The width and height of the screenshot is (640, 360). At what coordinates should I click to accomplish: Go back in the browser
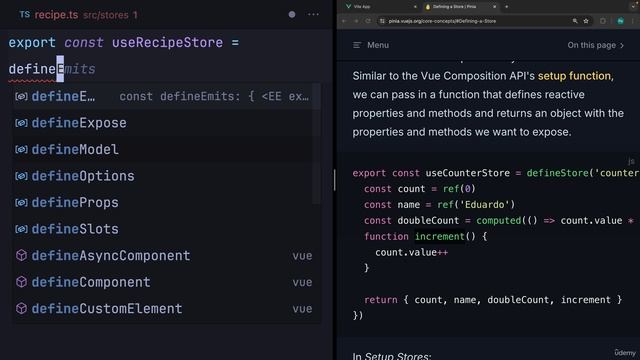344,21
